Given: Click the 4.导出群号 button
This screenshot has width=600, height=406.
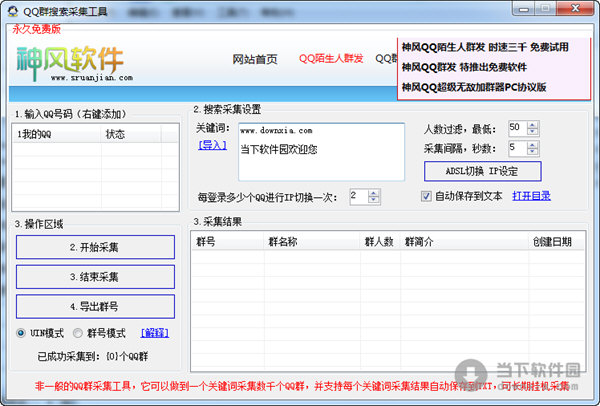Looking at the screenshot, I should click(x=95, y=307).
